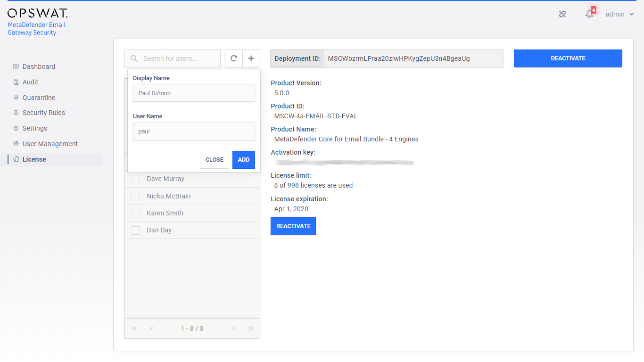Expand the admin account dropdown

(619, 14)
